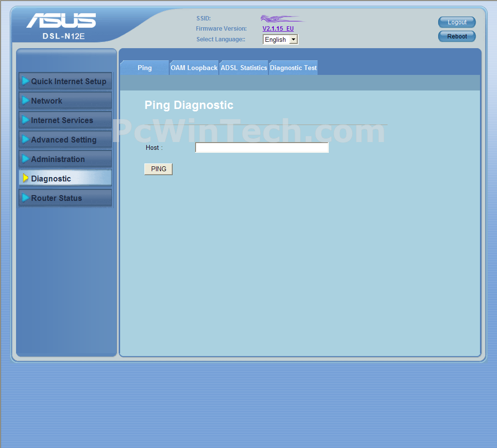The width and height of the screenshot is (497, 448).
Task: Click the arrow icon beside Internet Services
Action: tap(25, 120)
